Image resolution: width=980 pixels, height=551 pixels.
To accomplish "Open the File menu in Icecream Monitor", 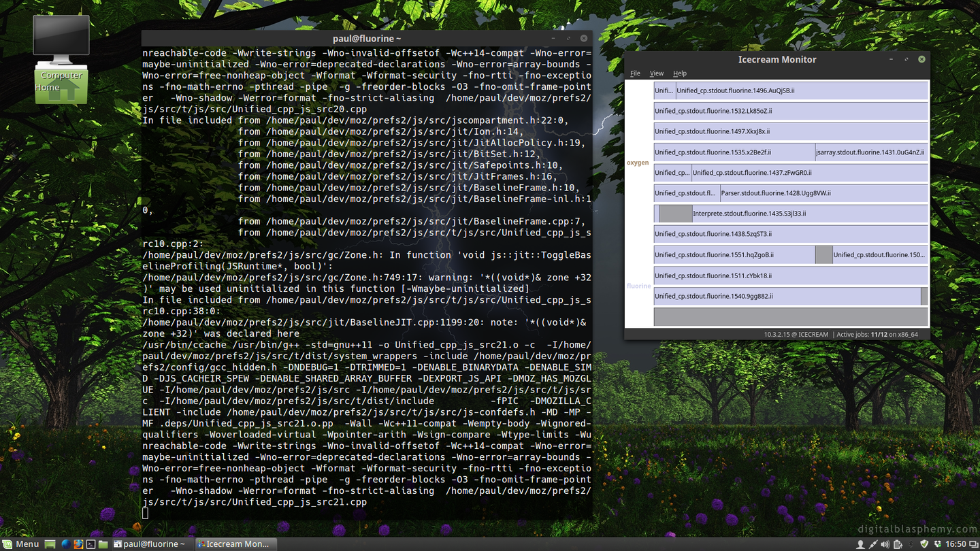I will coord(635,73).
